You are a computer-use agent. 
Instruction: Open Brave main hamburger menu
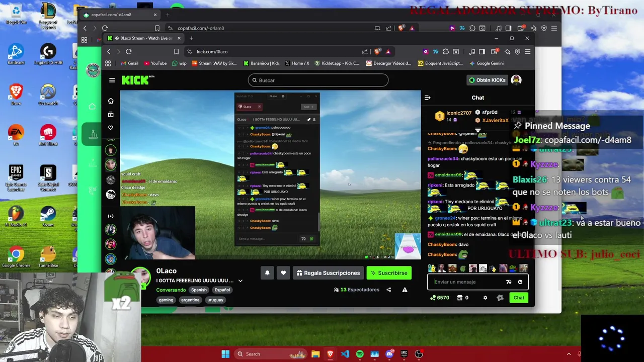pos(527,52)
